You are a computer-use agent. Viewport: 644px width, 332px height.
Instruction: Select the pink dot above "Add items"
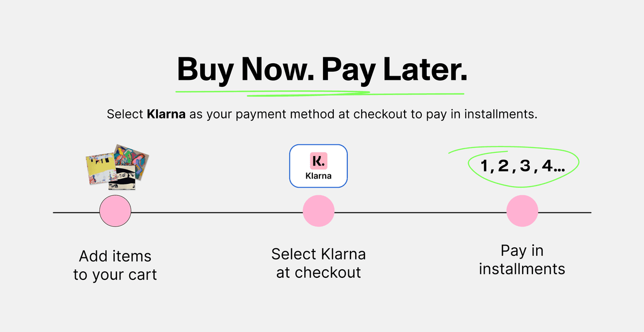(x=115, y=211)
